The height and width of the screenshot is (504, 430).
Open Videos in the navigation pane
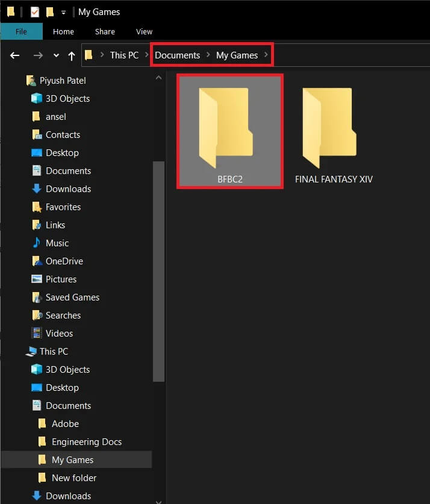coord(59,334)
